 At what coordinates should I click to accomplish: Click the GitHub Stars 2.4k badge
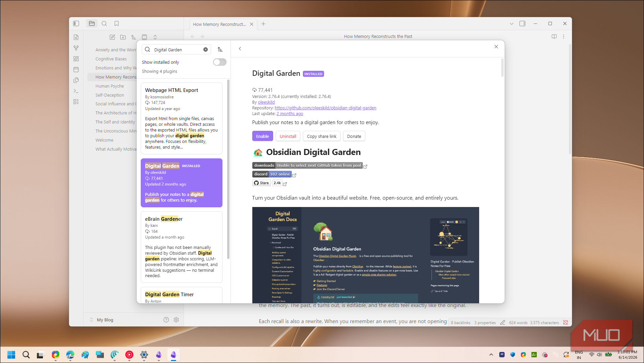[x=268, y=183]
